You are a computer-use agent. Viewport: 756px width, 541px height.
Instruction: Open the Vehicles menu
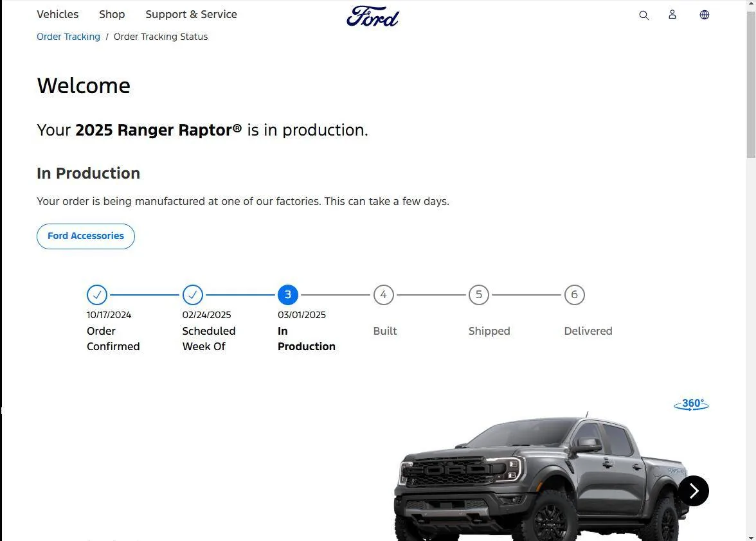pos(57,14)
